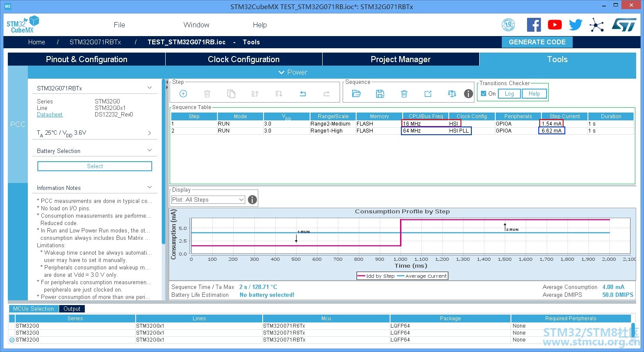This screenshot has width=644, height=352.
Task: Open the ST YouTube channel
Action: (x=555, y=25)
